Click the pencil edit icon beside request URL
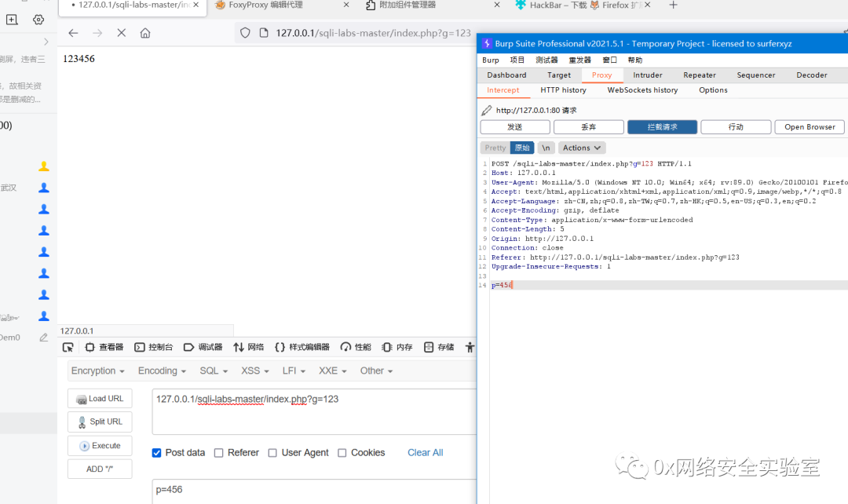The height and width of the screenshot is (504, 848). tap(487, 111)
